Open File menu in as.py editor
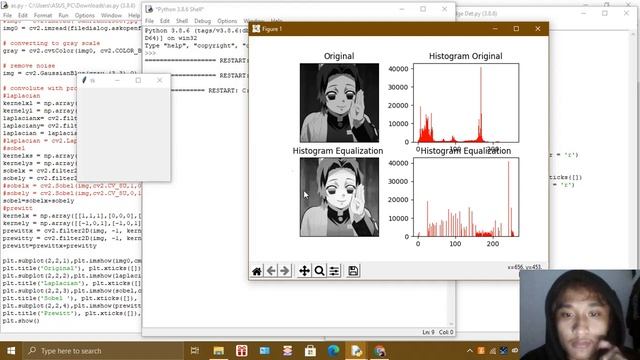This screenshot has width=640, height=360. (7, 16)
